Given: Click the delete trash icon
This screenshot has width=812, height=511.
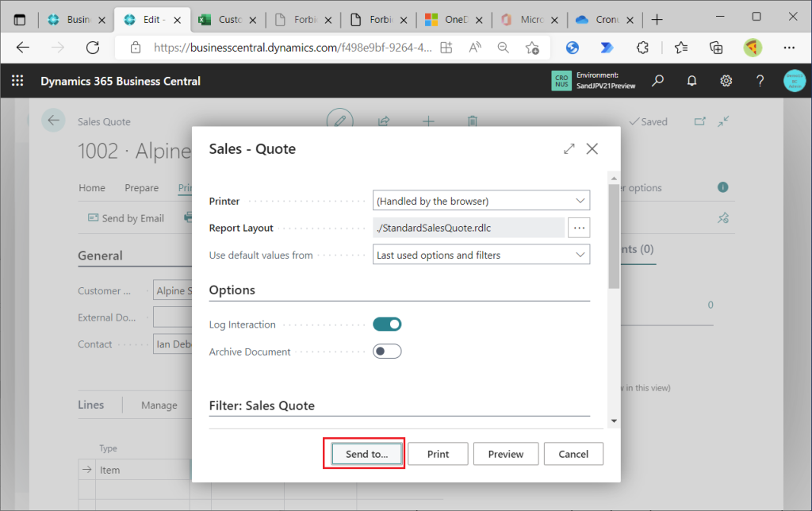Looking at the screenshot, I should [x=473, y=121].
